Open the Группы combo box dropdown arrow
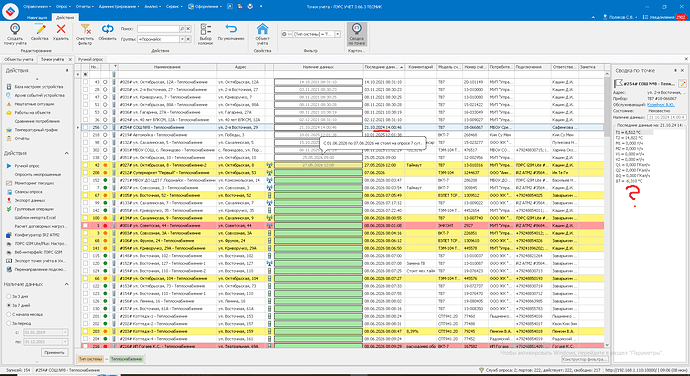 point(182,39)
